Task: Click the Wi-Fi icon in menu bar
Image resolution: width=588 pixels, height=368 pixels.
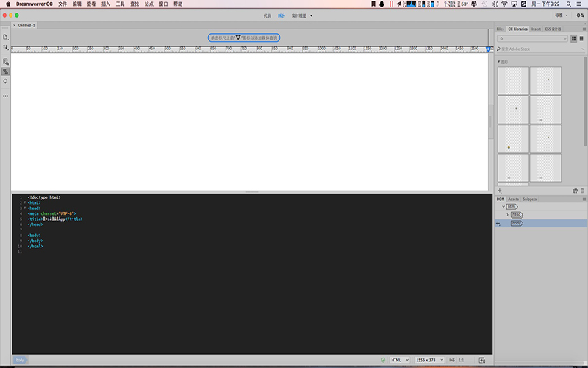Action: [x=504, y=4]
